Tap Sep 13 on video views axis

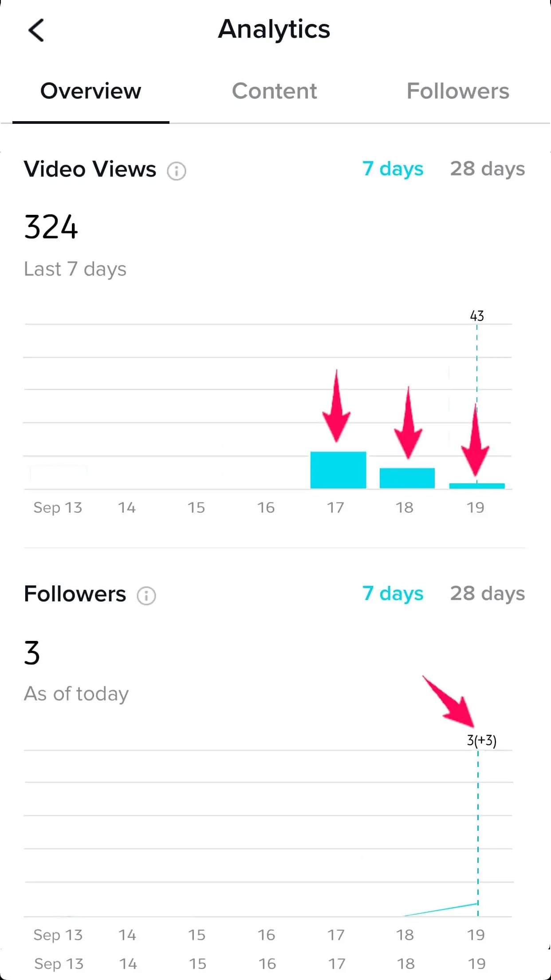[x=58, y=508]
